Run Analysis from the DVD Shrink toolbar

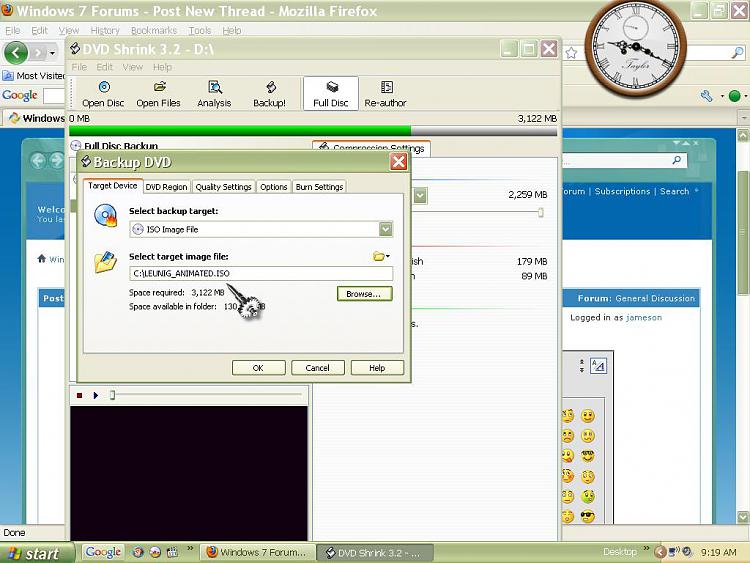[x=214, y=94]
